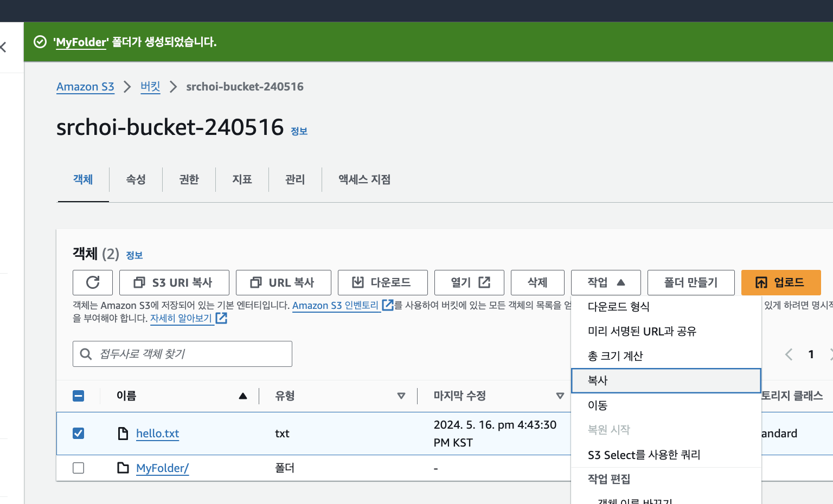
Task: Open the MyFolder/ folder link
Action: [162, 468]
